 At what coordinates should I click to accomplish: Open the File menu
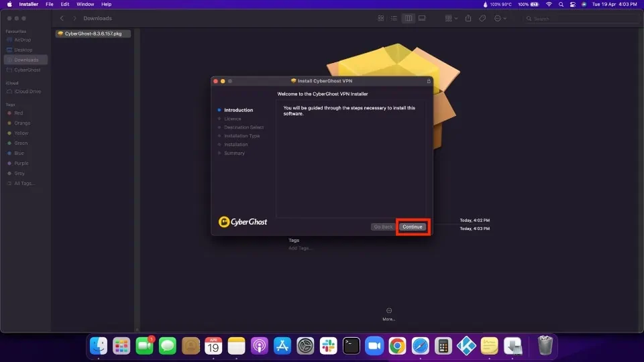tap(49, 4)
